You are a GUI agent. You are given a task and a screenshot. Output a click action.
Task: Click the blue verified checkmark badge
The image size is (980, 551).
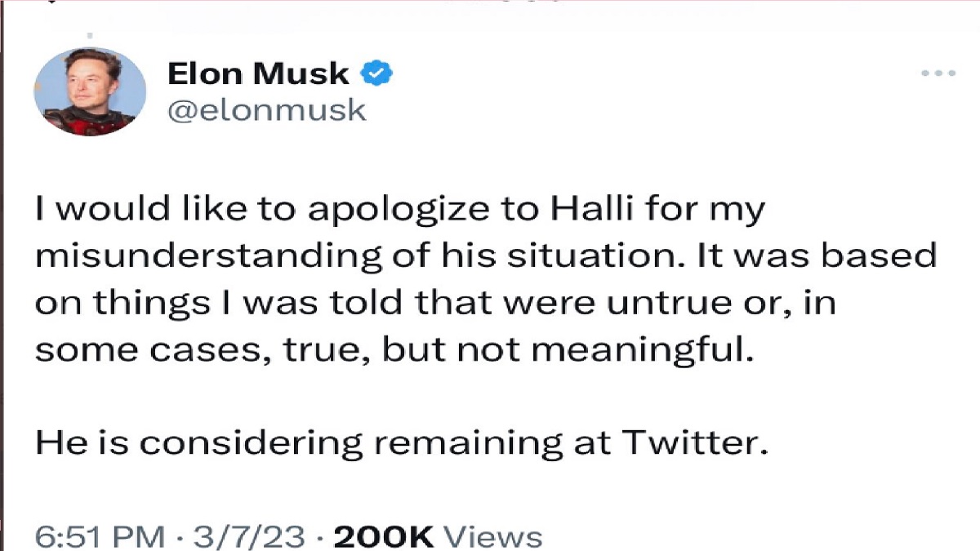[x=376, y=75]
